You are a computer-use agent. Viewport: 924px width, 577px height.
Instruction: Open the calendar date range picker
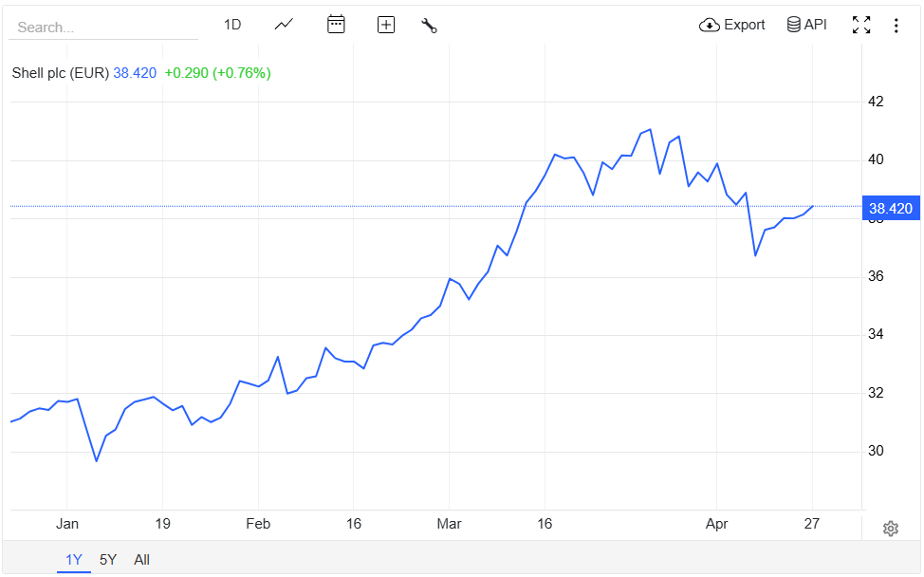pos(336,25)
